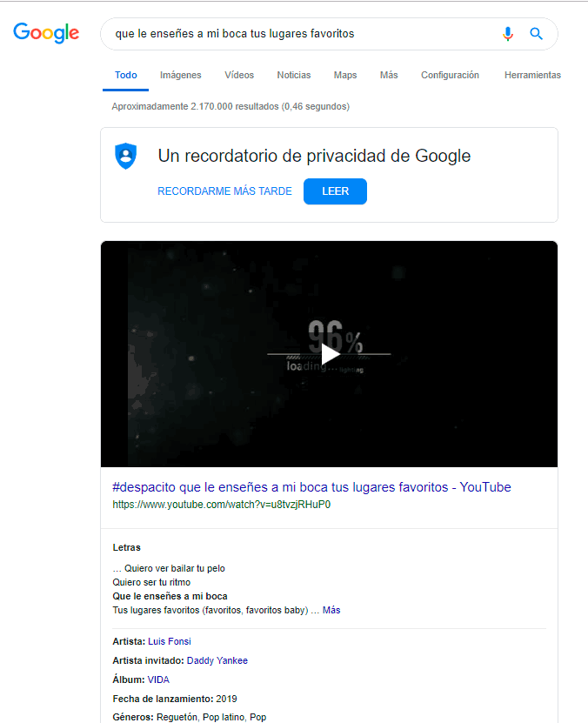Expand the Más menu
Image resolution: width=588 pixels, height=723 pixels.
point(389,75)
